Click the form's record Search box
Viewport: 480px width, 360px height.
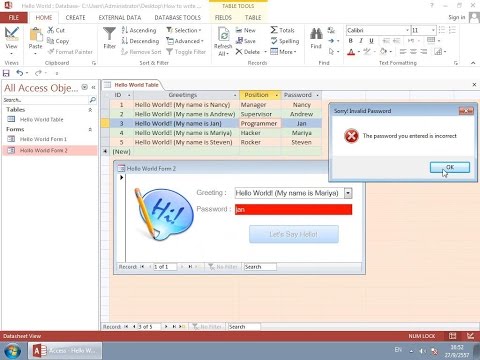point(260,267)
